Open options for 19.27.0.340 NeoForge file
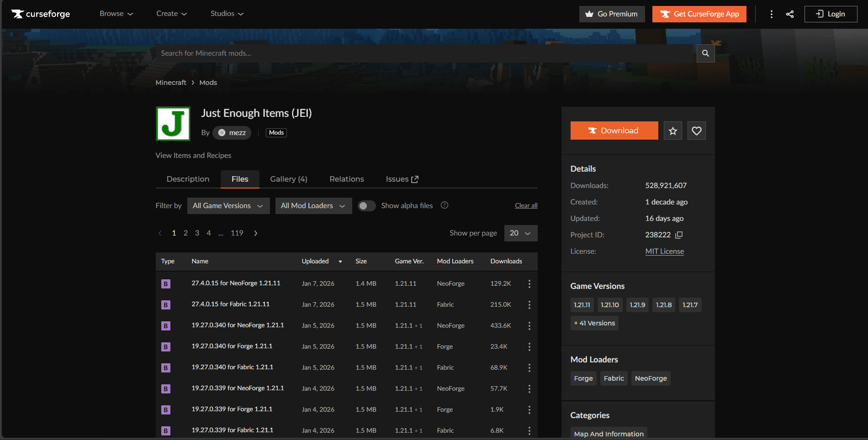868x440 pixels. tap(529, 326)
